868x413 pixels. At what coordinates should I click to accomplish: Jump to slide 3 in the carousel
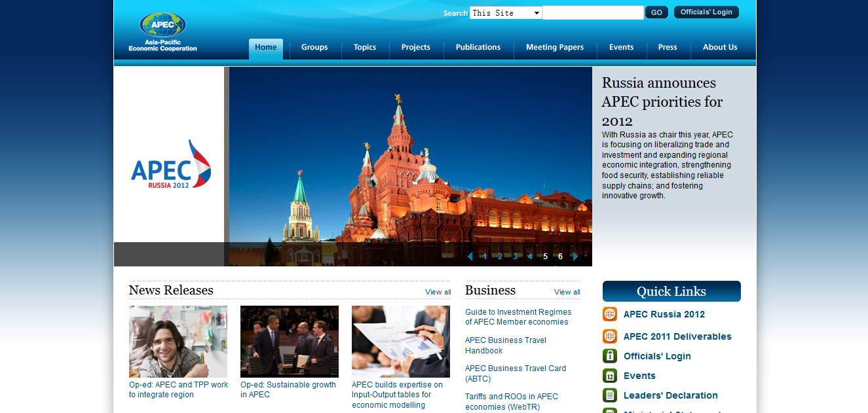pyautogui.click(x=515, y=257)
